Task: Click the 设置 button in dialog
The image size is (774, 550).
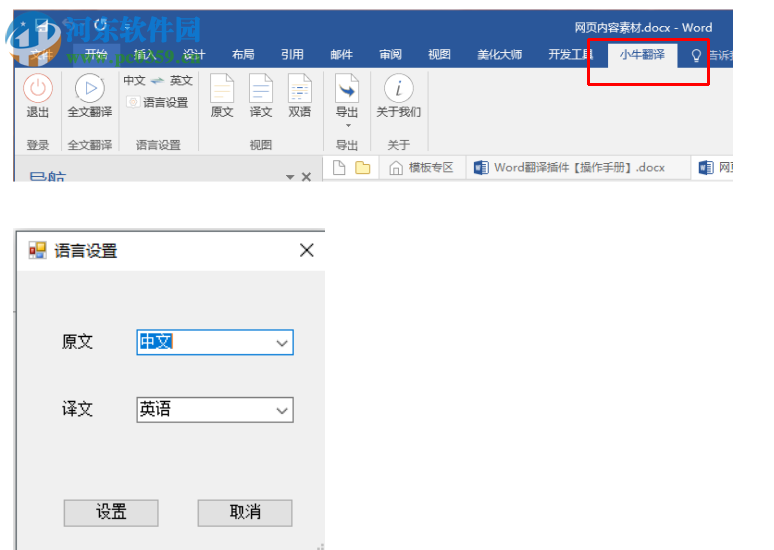Action: [111, 512]
